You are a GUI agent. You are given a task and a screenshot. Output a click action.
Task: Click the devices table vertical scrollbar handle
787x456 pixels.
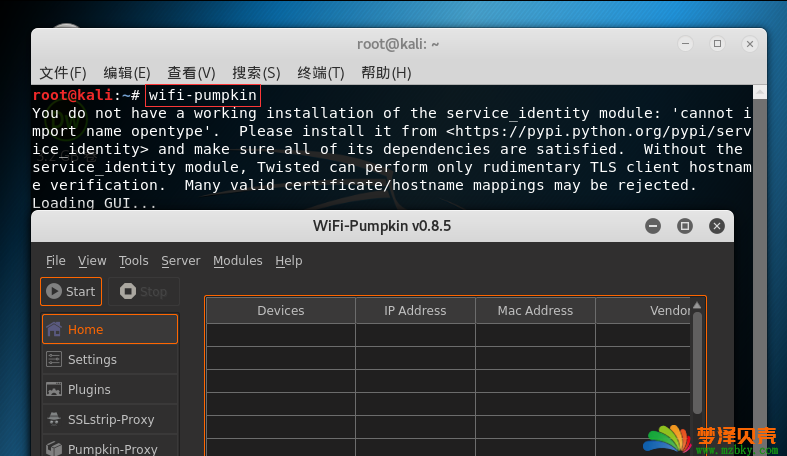point(697,362)
